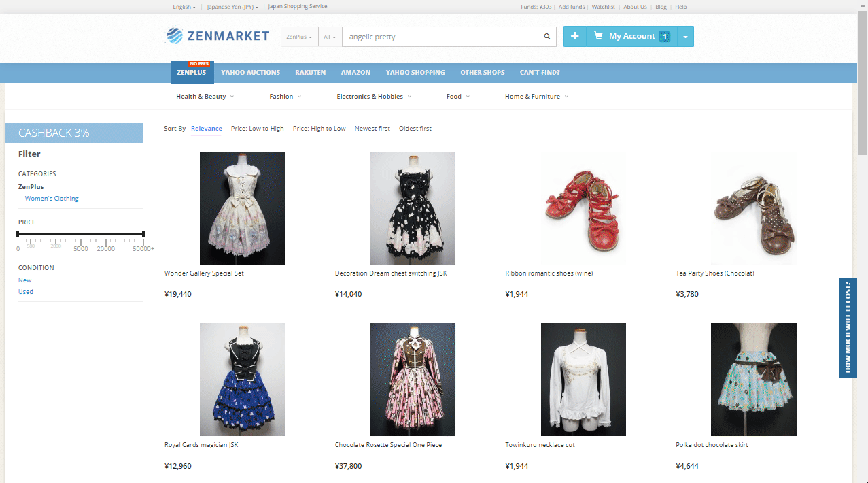
Task: Open the ZenPlus search source dropdown
Action: pos(299,37)
